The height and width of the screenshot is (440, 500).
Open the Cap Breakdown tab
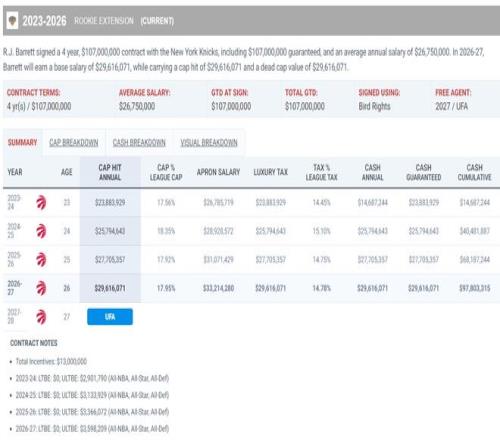point(74,143)
